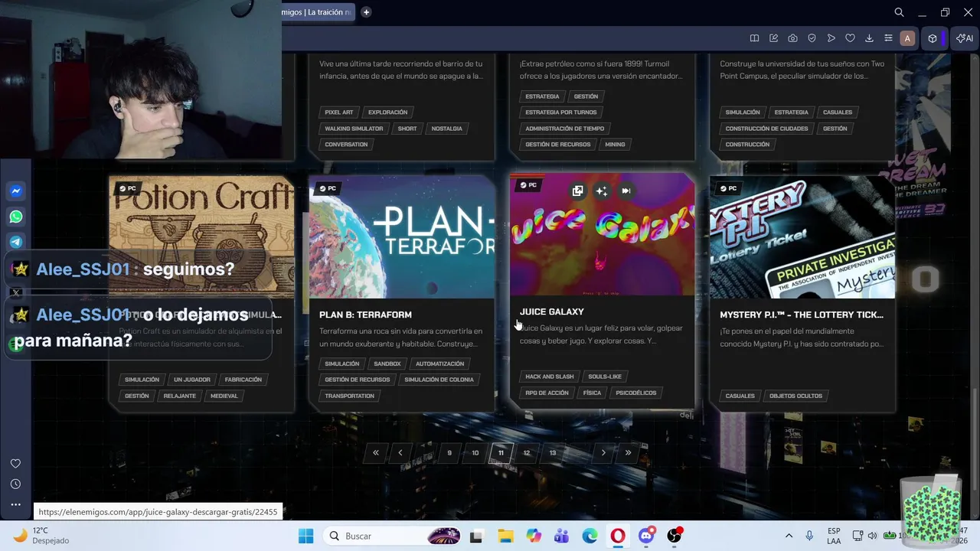Viewport: 980px width, 551px height.
Task: Select the AUTOMATIZACIÓN tag
Action: click(x=439, y=364)
